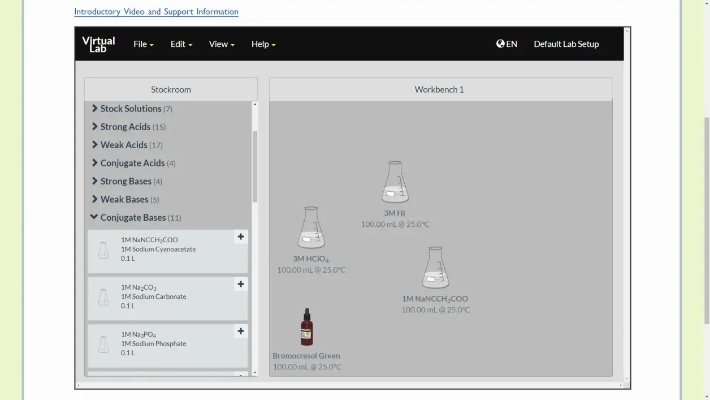This screenshot has height=400, width=710.
Task: Add 1M Sodium Phosphate to workbench
Action: pos(240,331)
